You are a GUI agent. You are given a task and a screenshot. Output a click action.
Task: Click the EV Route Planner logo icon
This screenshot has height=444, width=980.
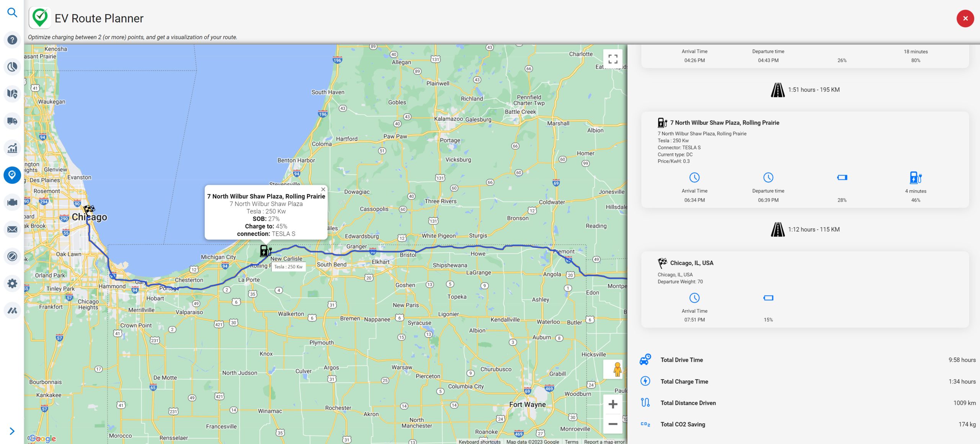[x=40, y=18]
